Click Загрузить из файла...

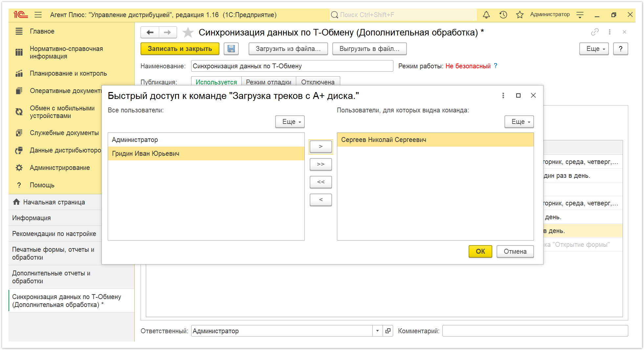point(288,49)
